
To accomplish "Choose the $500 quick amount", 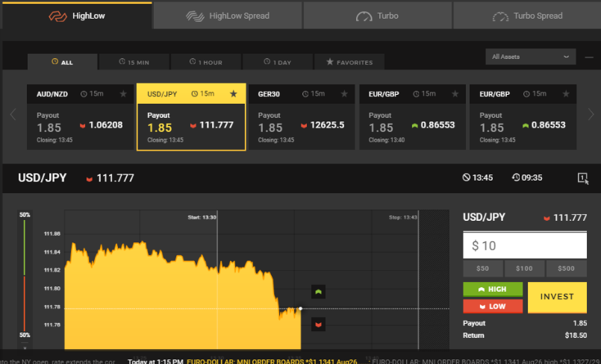I will pyautogui.click(x=566, y=269).
